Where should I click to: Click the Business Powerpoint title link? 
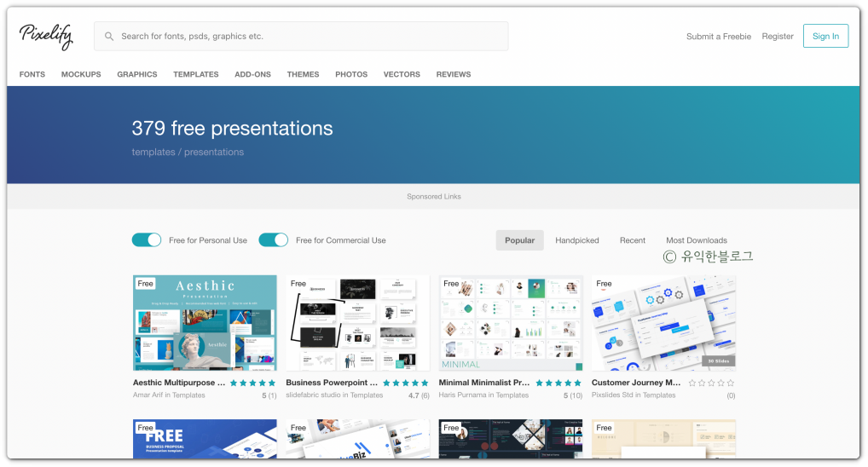[332, 383]
